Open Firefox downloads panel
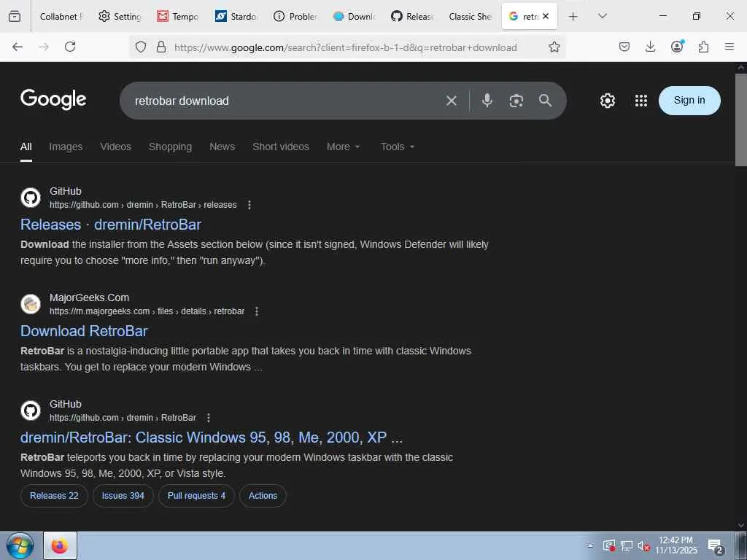 (x=650, y=47)
